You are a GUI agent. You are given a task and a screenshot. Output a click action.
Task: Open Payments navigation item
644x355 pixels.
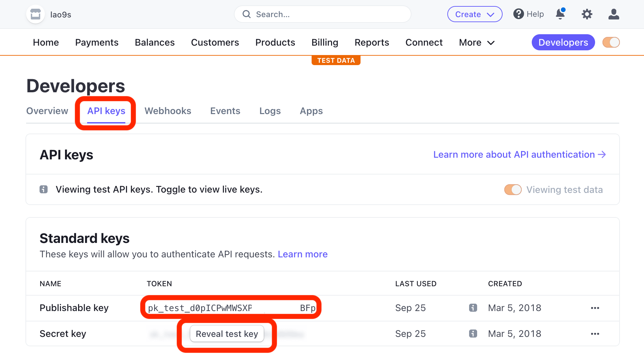(x=97, y=42)
